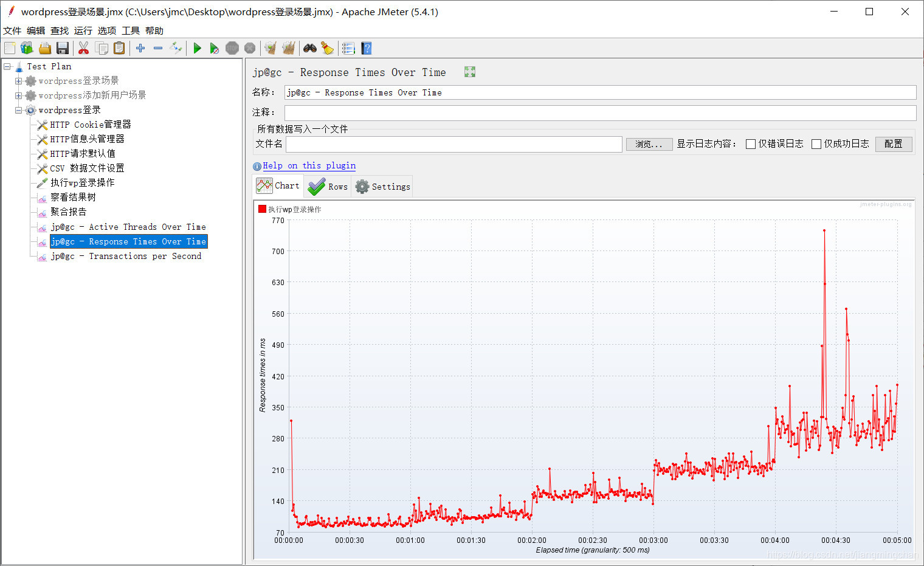Start the test with the green play icon
The width and height of the screenshot is (924, 566).
coord(197,48)
